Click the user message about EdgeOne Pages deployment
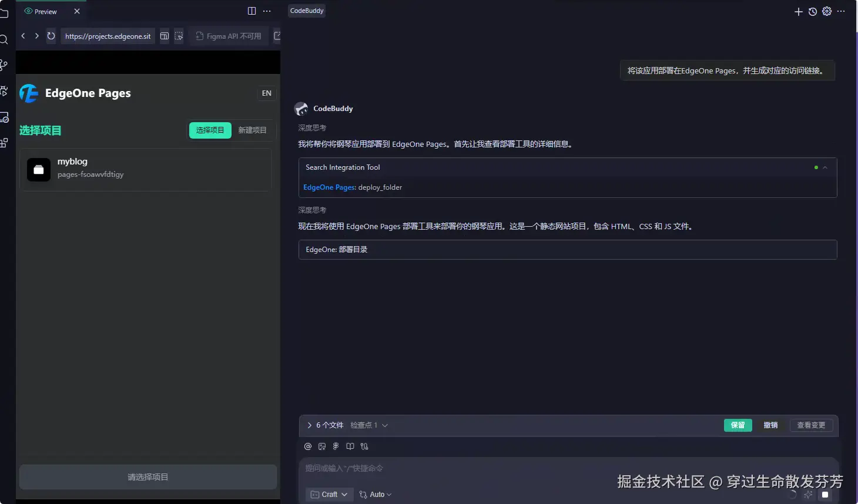Image resolution: width=858 pixels, height=504 pixels. pyautogui.click(x=728, y=70)
